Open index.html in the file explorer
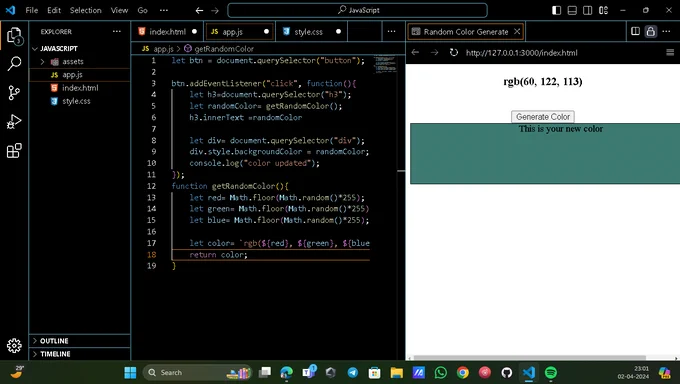680x384 pixels. [x=79, y=88]
